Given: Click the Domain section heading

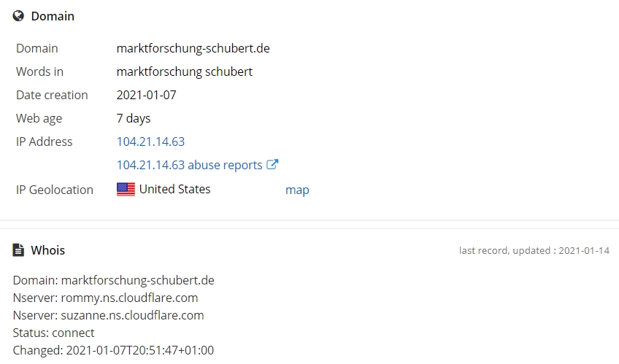Looking at the screenshot, I should (x=53, y=16).
